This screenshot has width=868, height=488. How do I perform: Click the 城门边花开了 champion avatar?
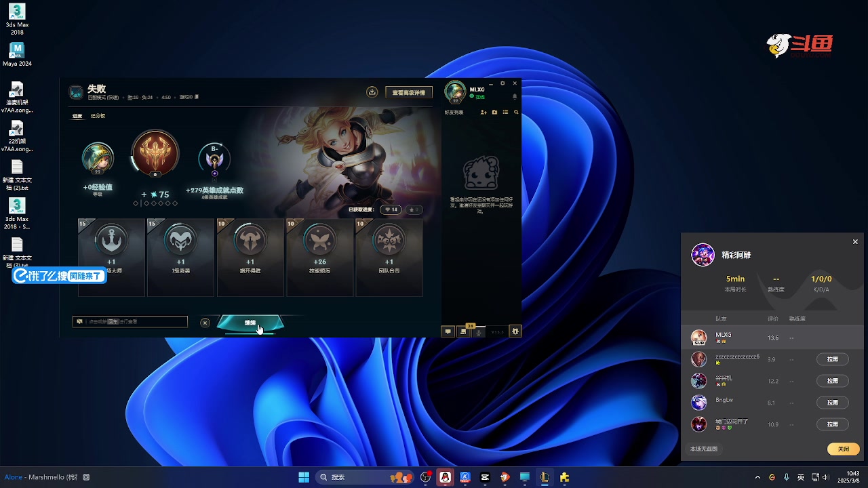698,424
